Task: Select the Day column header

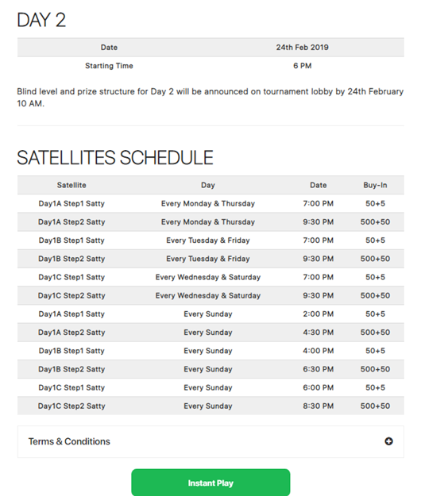Action: coord(208,185)
